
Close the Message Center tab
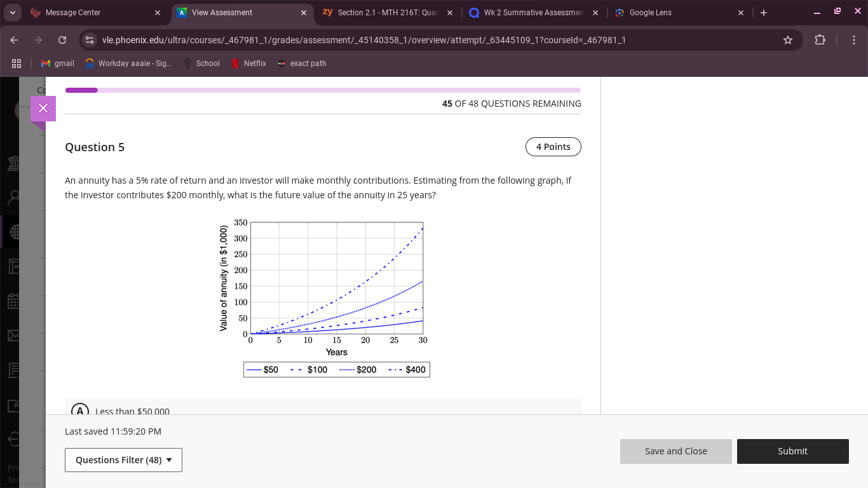(158, 13)
